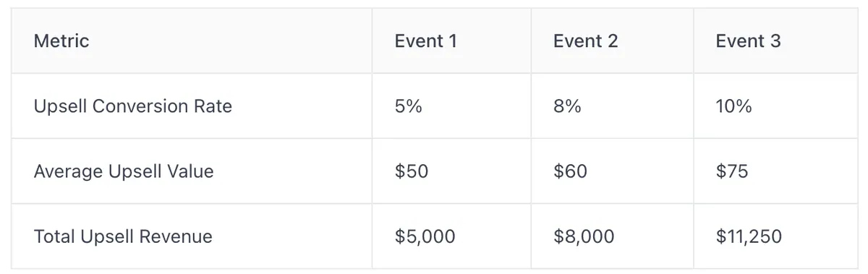868x274 pixels.
Task: Select the $5,000 revenue cell
Action: pos(425,236)
